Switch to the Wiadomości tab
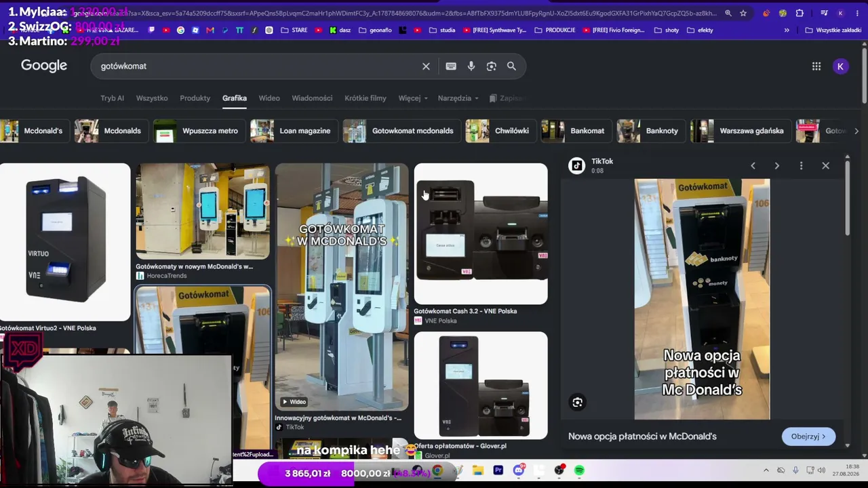The image size is (868, 488). (312, 98)
